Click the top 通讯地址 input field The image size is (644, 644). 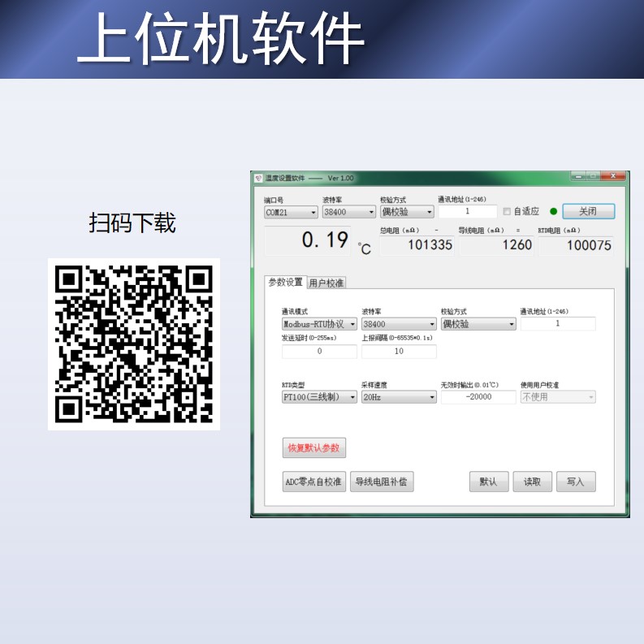tap(468, 211)
